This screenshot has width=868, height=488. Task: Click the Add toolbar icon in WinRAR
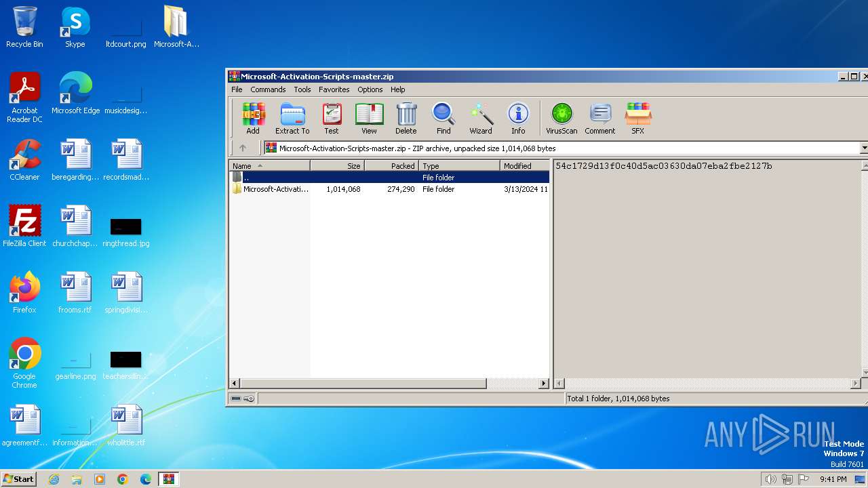tap(253, 118)
